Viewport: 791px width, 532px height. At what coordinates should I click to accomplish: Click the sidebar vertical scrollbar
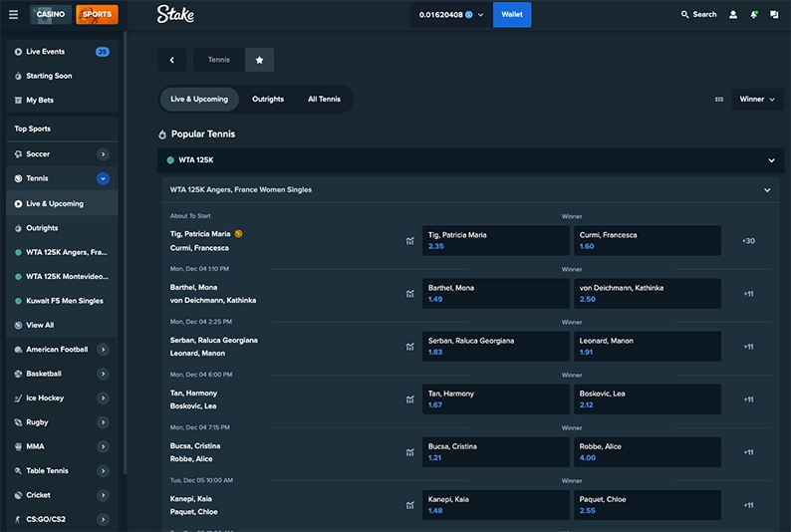(x=125, y=252)
